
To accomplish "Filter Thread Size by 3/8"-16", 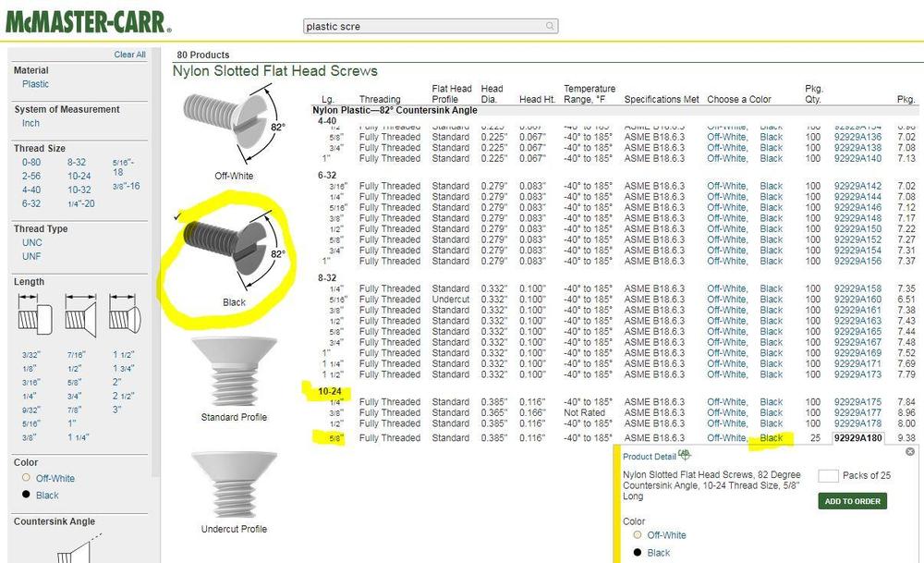I will 126,186.
